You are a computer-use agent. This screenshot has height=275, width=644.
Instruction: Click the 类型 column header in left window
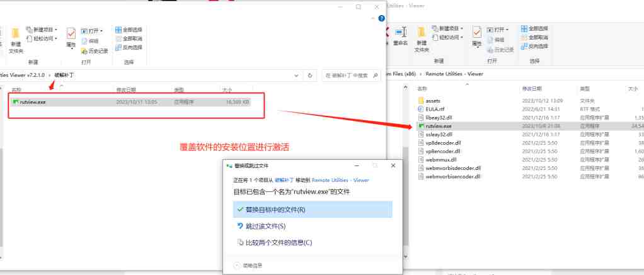[x=179, y=89]
